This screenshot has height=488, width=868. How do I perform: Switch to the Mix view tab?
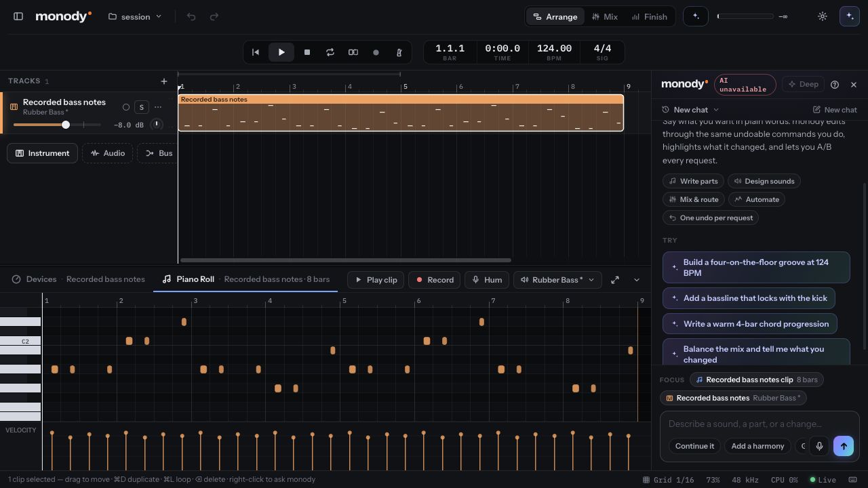pyautogui.click(x=604, y=16)
